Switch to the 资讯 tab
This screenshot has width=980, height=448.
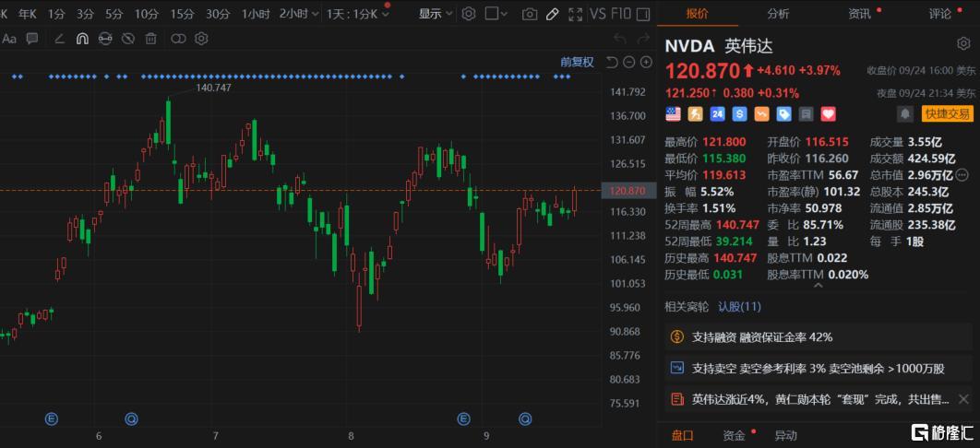(859, 14)
